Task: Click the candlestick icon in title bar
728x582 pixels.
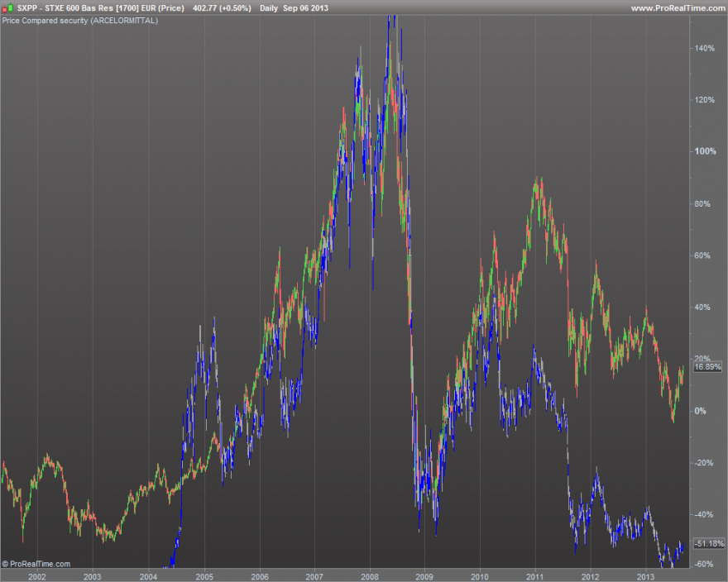Action: (x=7, y=8)
